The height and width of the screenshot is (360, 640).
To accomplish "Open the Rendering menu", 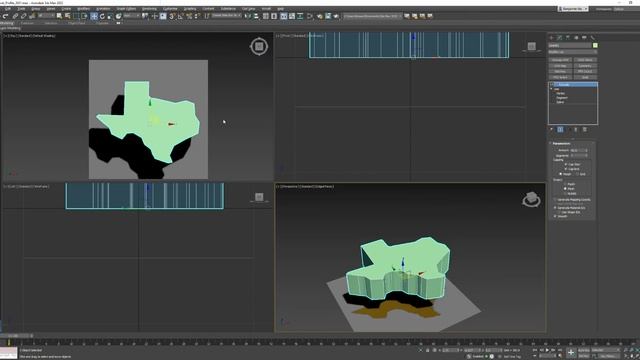I will 149,9.
